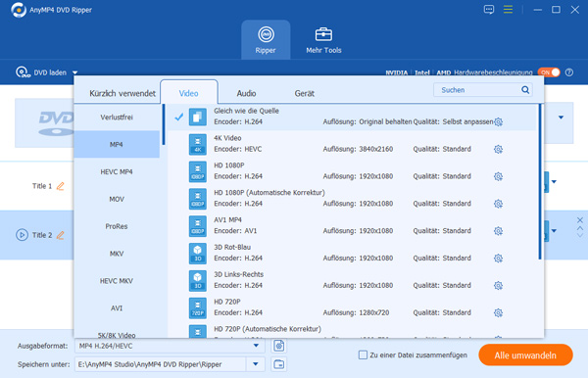The width and height of the screenshot is (588, 378).
Task: Toggle Hardwarebeschleunigung ON switch
Action: (549, 72)
